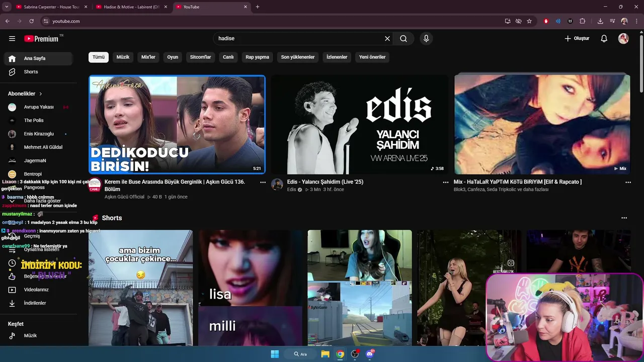
Task: Select the Canlı filter chip
Action: (x=228, y=57)
